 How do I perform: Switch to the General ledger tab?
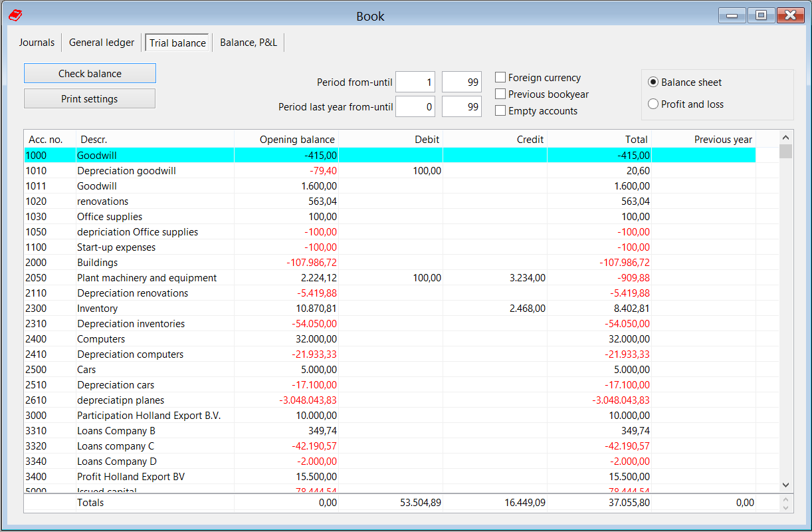point(102,43)
